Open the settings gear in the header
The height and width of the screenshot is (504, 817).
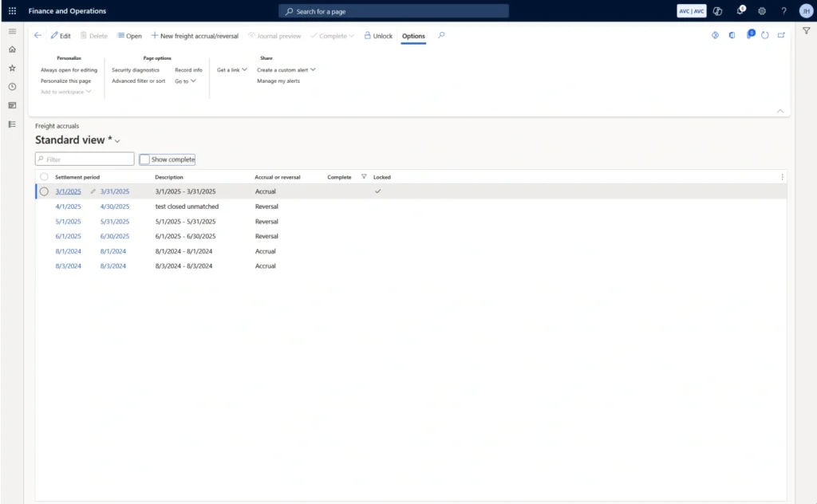coord(761,10)
